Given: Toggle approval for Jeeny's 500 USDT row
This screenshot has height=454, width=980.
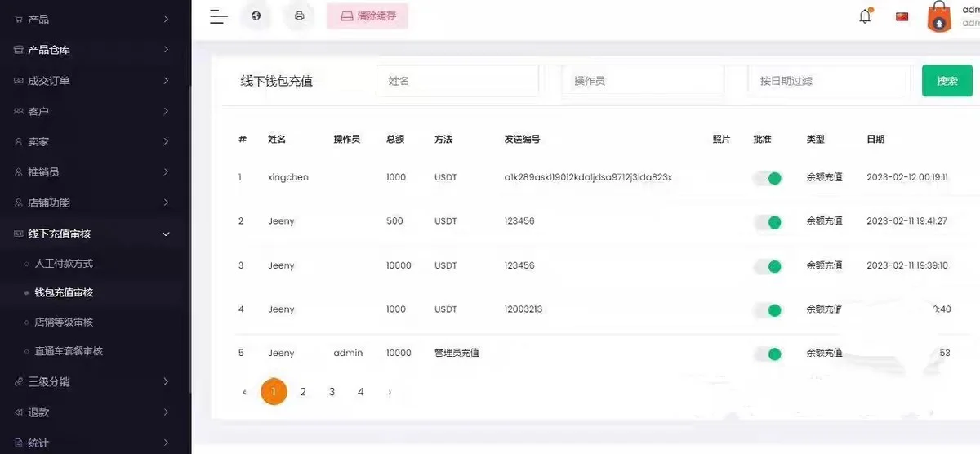Looking at the screenshot, I should tap(767, 221).
